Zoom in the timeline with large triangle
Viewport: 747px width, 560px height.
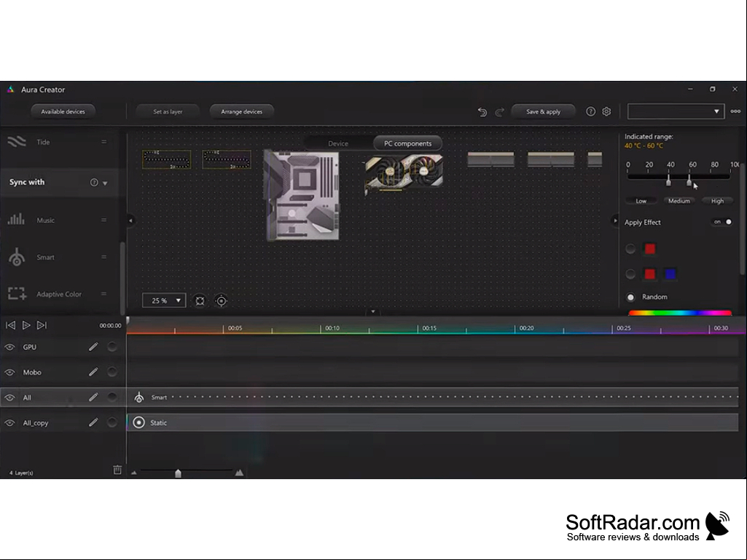(x=239, y=473)
